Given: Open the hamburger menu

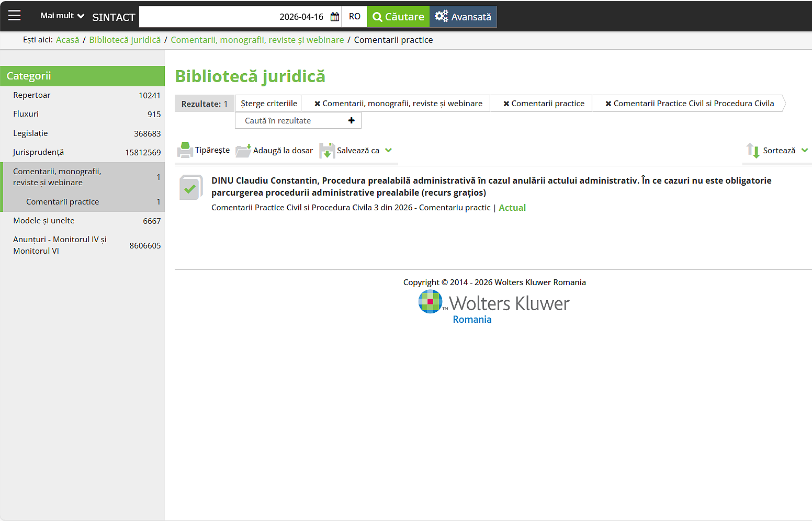Looking at the screenshot, I should pos(15,16).
